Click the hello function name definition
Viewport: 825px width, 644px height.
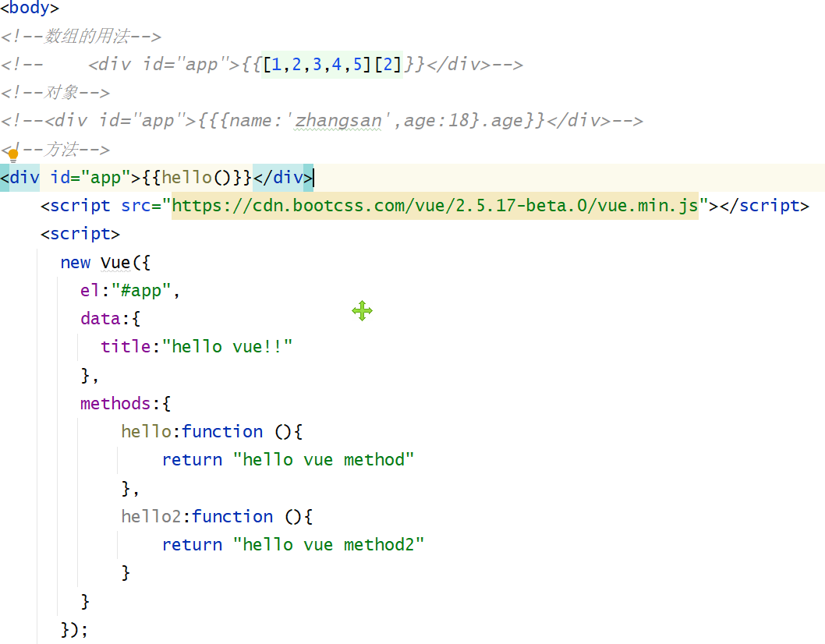(x=147, y=432)
